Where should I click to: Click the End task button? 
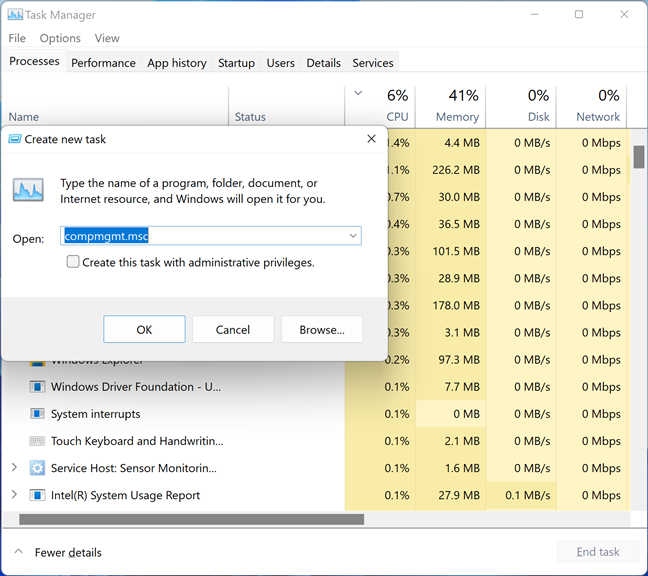coord(598,552)
